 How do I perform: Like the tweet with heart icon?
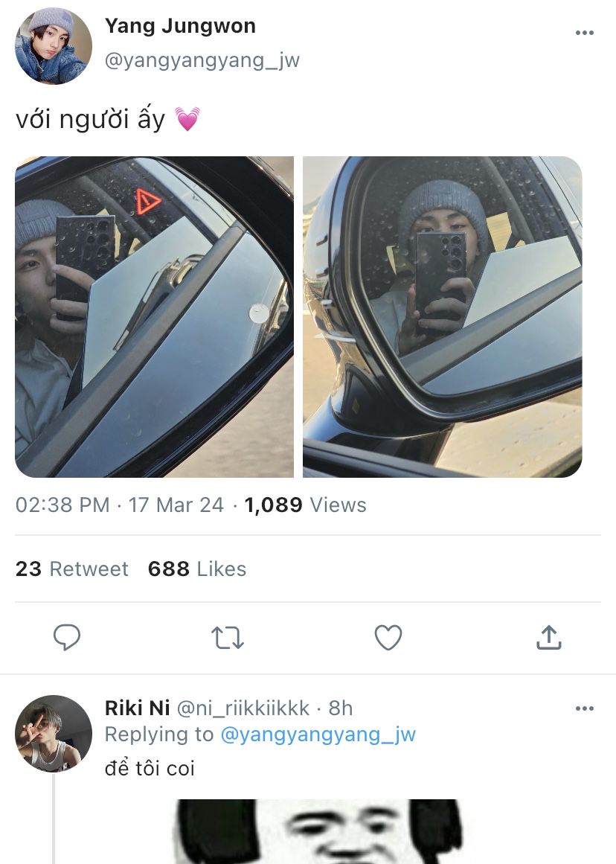[x=388, y=638]
